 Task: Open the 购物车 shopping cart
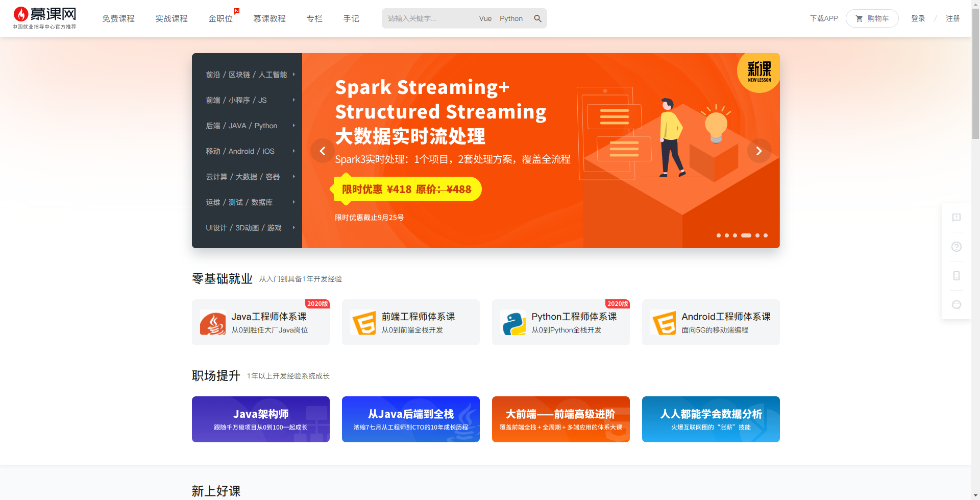(872, 18)
